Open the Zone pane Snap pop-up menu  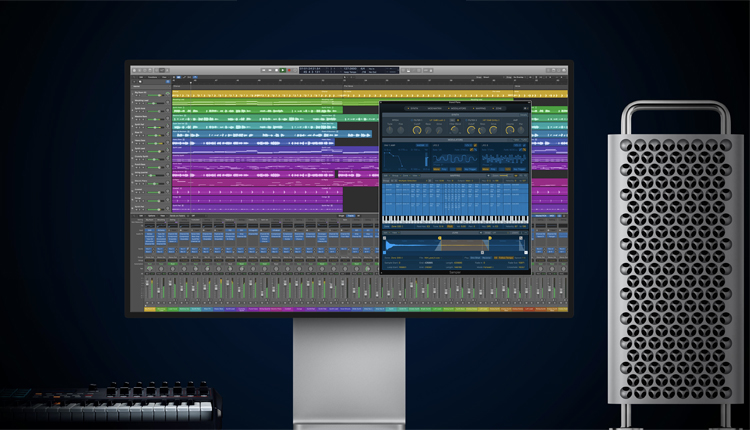coord(501,232)
